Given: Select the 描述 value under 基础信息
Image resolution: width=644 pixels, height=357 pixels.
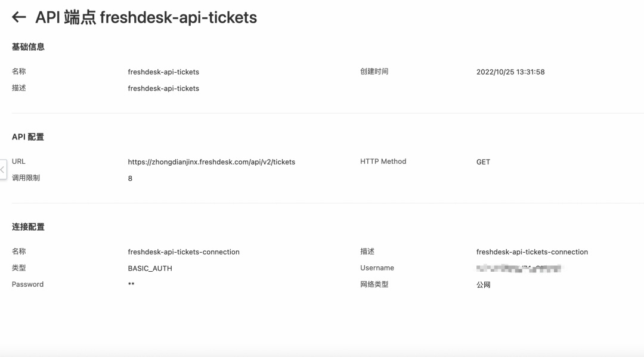Looking at the screenshot, I should [x=163, y=88].
